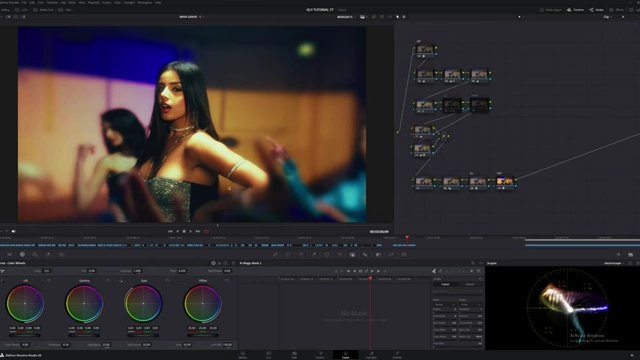Switch wheels to primaries bars mode

(x=219, y=263)
